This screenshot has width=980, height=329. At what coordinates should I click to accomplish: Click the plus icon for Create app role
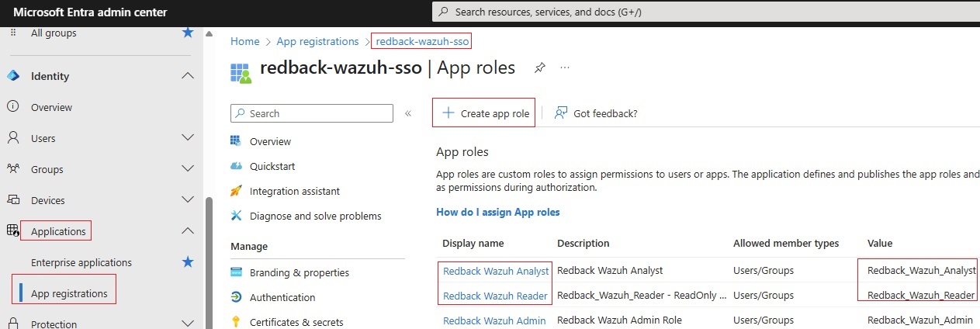point(448,113)
